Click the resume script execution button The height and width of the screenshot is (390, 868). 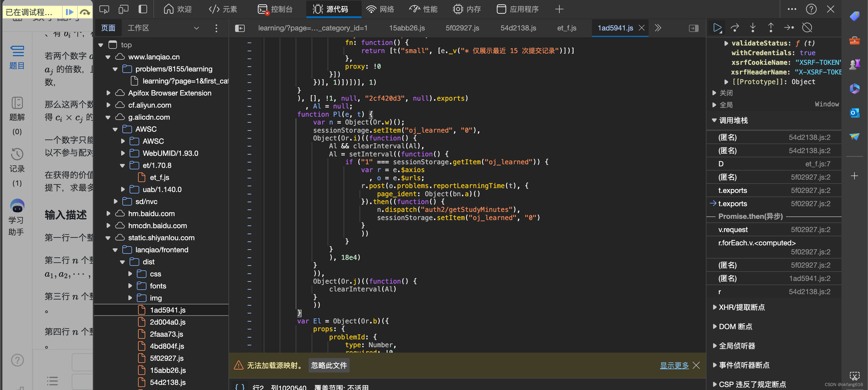717,28
